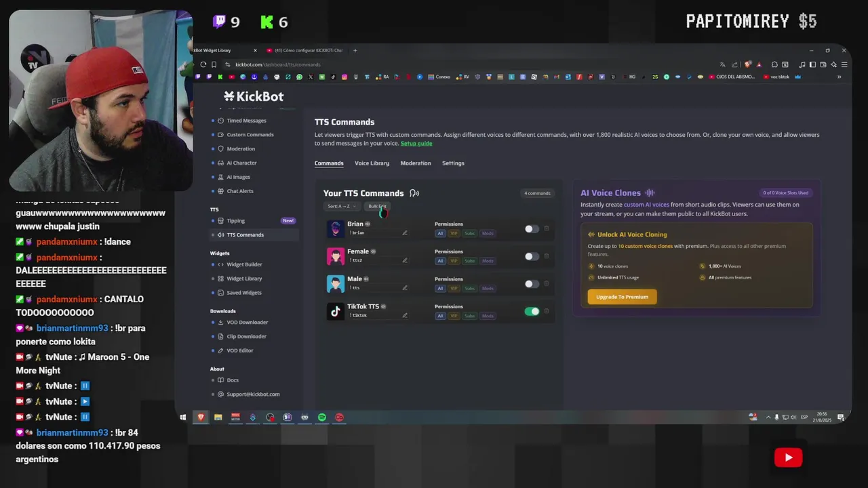This screenshot has height=488, width=868.
Task: Open the Sort A → Z dropdown
Action: pyautogui.click(x=342, y=207)
